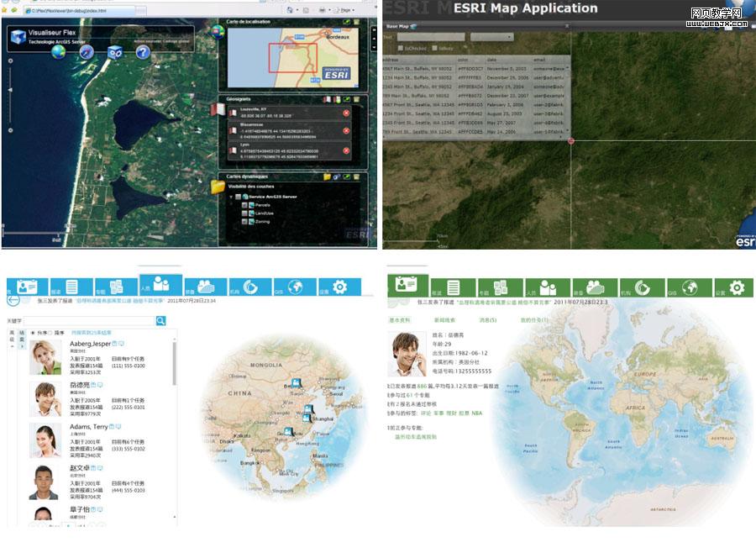
Task: Open the GIS globe icon in green toolbar
Action: [x=690, y=288]
